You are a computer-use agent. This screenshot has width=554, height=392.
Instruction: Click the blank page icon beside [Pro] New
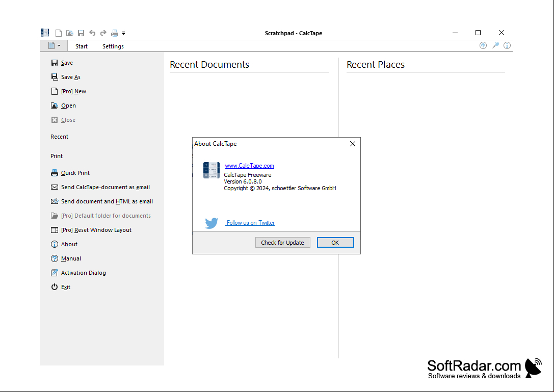(x=55, y=91)
